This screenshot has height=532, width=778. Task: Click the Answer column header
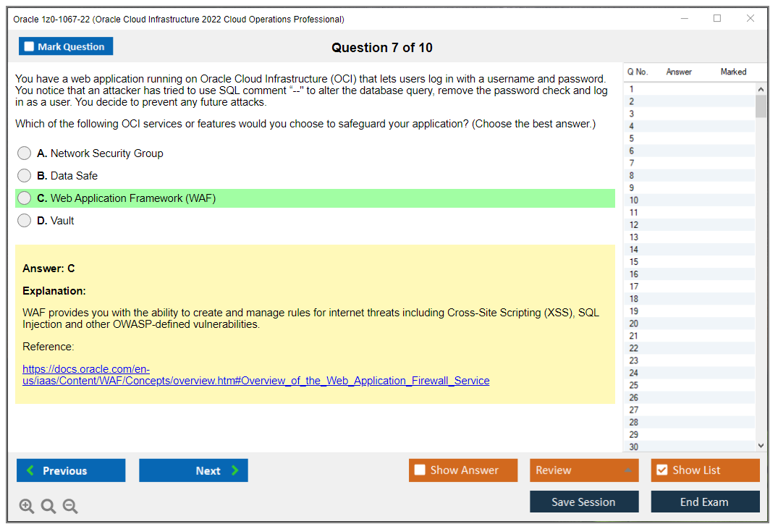coord(678,72)
